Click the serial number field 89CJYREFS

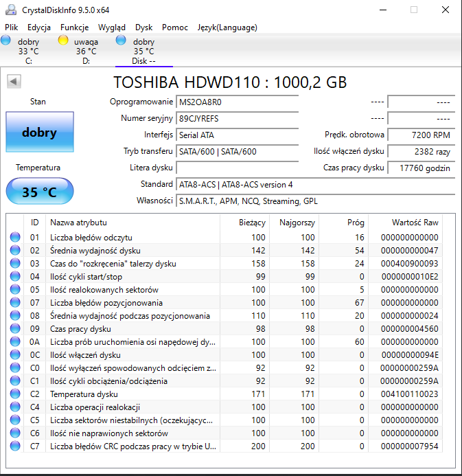click(238, 118)
